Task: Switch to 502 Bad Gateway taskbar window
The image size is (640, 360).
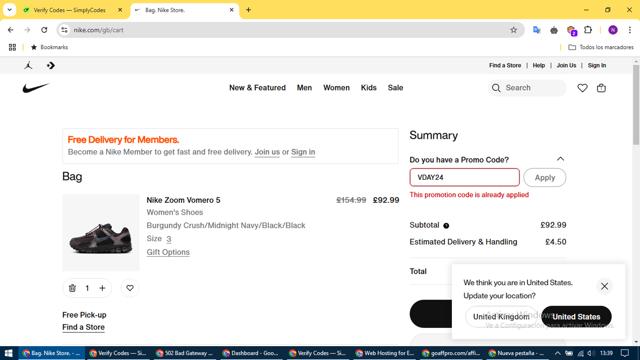Action: pos(186,353)
